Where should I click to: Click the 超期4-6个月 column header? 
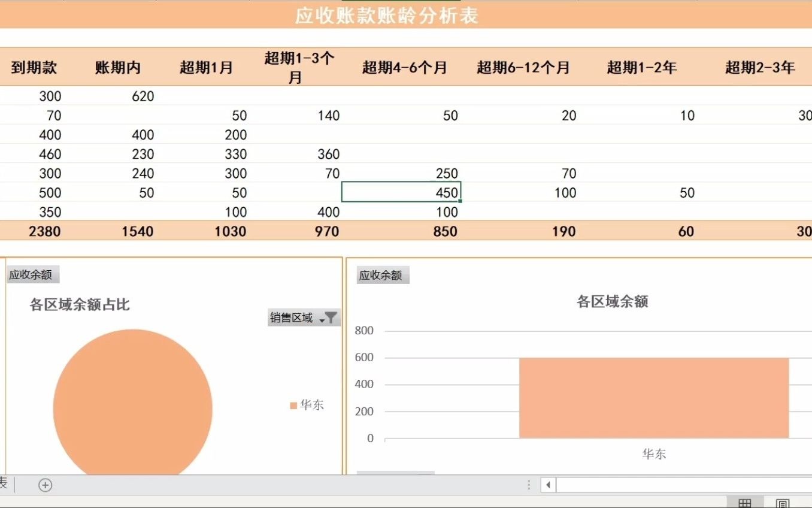pyautogui.click(x=404, y=68)
